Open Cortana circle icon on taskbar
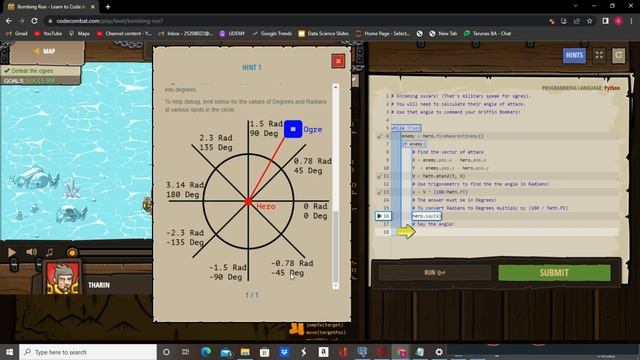Screen dimensions: 640x360 point(166,352)
